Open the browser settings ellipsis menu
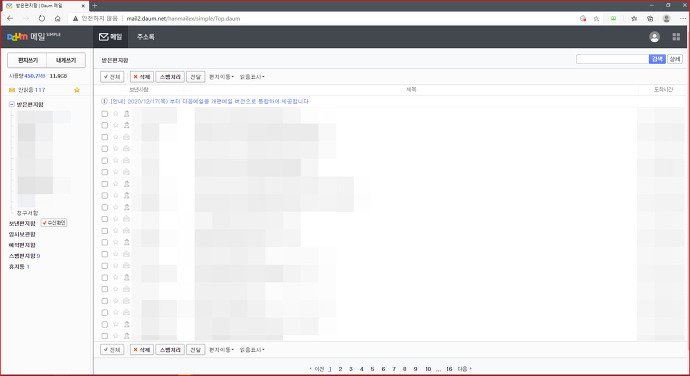 pos(683,18)
